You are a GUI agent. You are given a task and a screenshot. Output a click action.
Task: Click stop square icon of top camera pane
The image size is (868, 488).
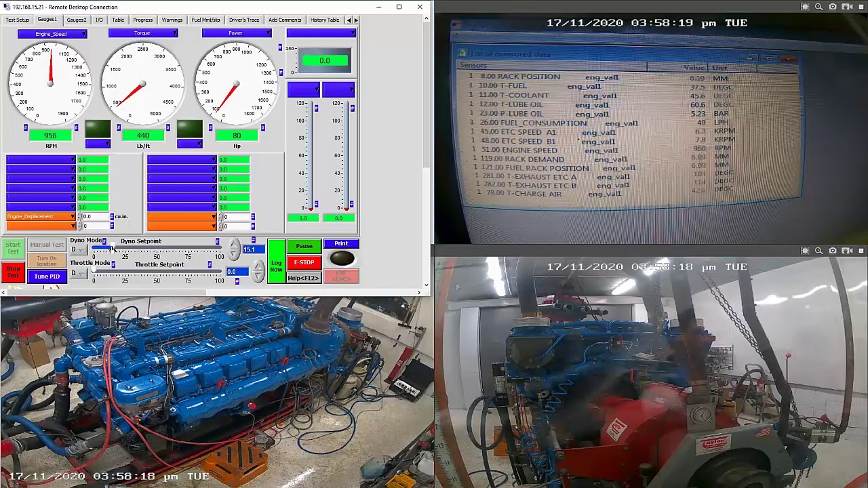point(861,7)
